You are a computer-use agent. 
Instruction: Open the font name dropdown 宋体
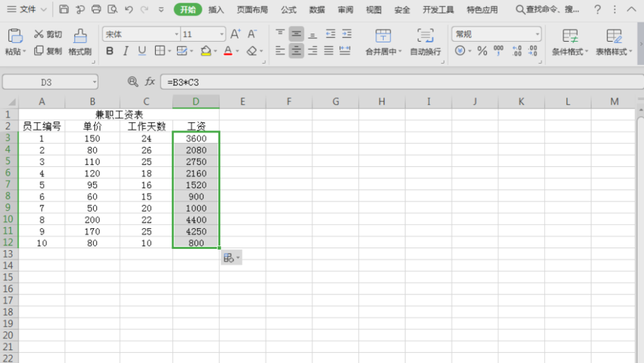[x=176, y=34]
